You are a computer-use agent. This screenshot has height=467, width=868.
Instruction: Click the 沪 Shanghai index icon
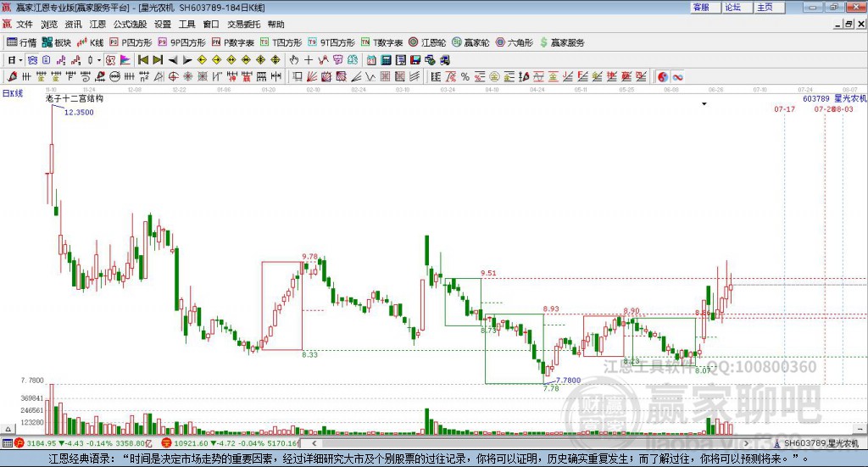coord(19,443)
